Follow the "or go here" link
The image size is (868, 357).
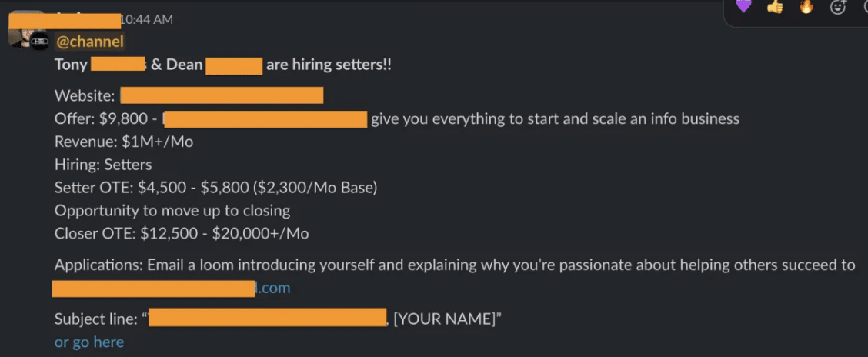[88, 342]
